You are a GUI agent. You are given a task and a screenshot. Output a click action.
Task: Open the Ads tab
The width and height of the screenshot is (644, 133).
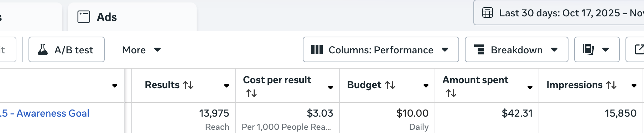132,17
